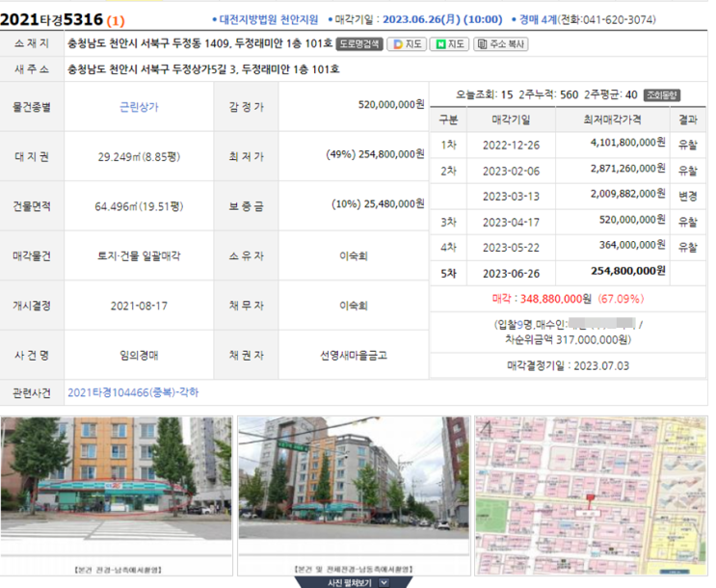
Task: Select the 개시결정 date 2021-08-17
Action: pos(139,306)
